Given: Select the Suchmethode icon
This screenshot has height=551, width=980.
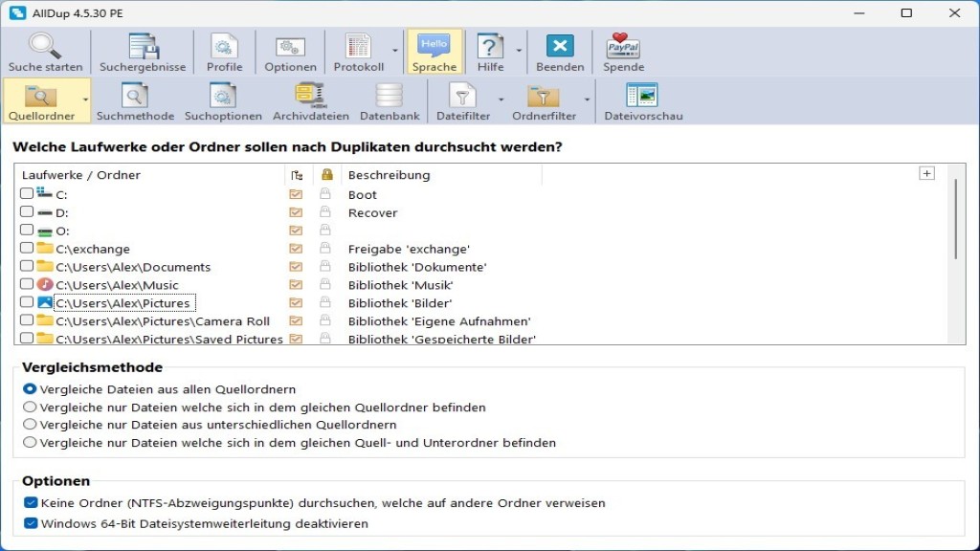Looking at the screenshot, I should pyautogui.click(x=135, y=97).
